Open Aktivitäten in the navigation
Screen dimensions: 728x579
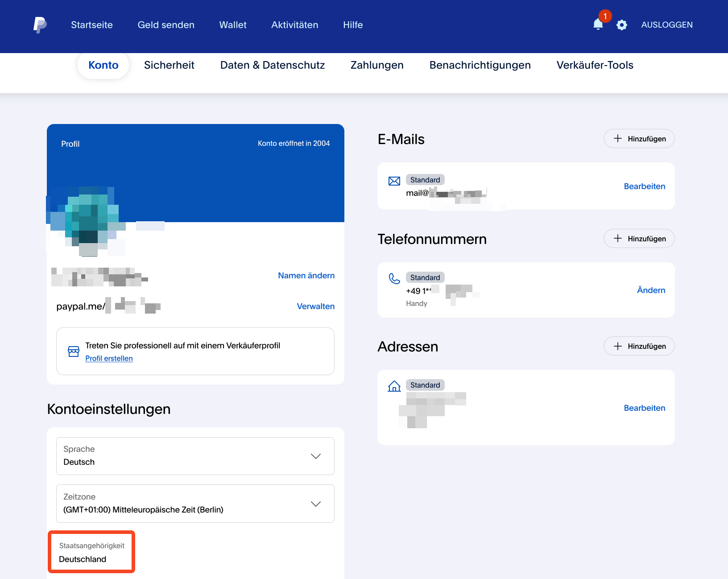(x=295, y=25)
